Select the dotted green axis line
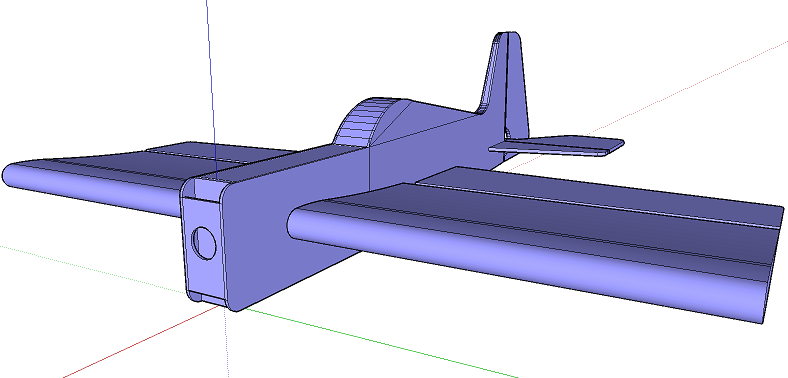 click(x=90, y=269)
